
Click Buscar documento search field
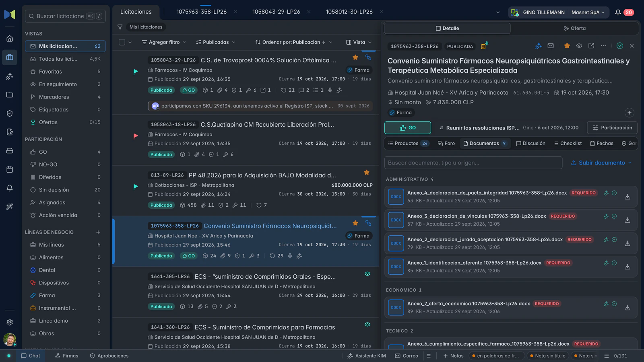(x=473, y=163)
